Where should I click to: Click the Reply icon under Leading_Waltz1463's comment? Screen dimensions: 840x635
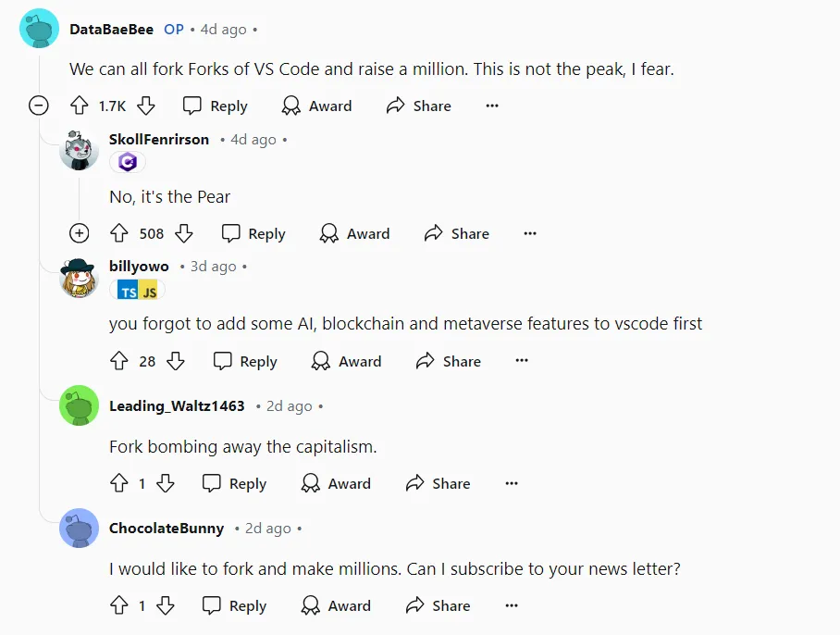click(210, 483)
